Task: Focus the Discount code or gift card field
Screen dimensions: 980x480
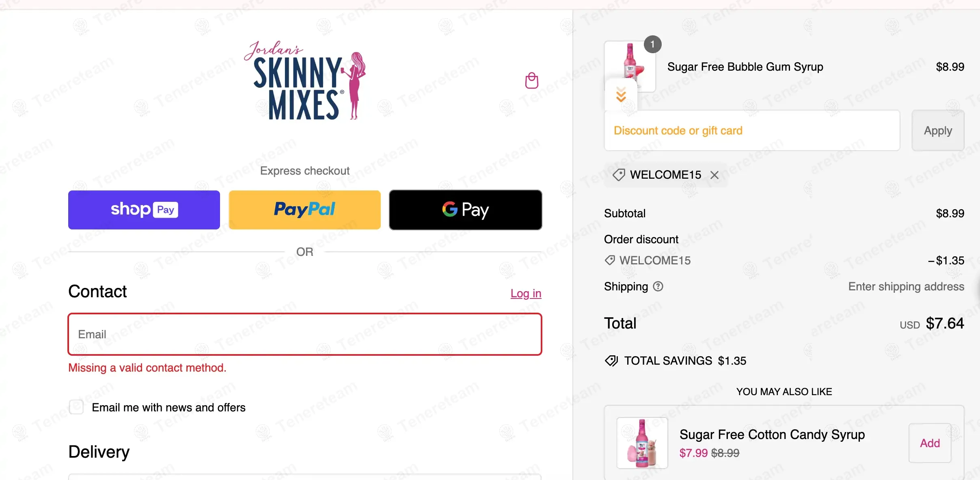Action: pyautogui.click(x=752, y=130)
